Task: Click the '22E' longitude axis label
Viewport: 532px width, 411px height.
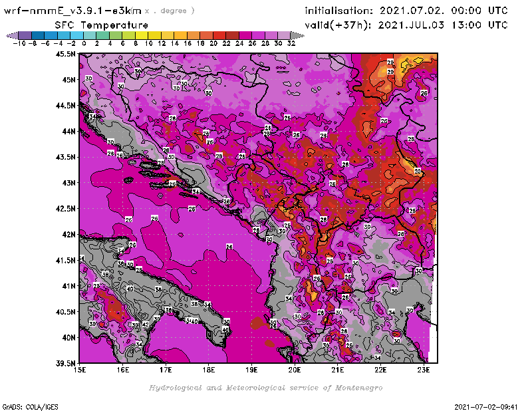Action: pyautogui.click(x=380, y=370)
